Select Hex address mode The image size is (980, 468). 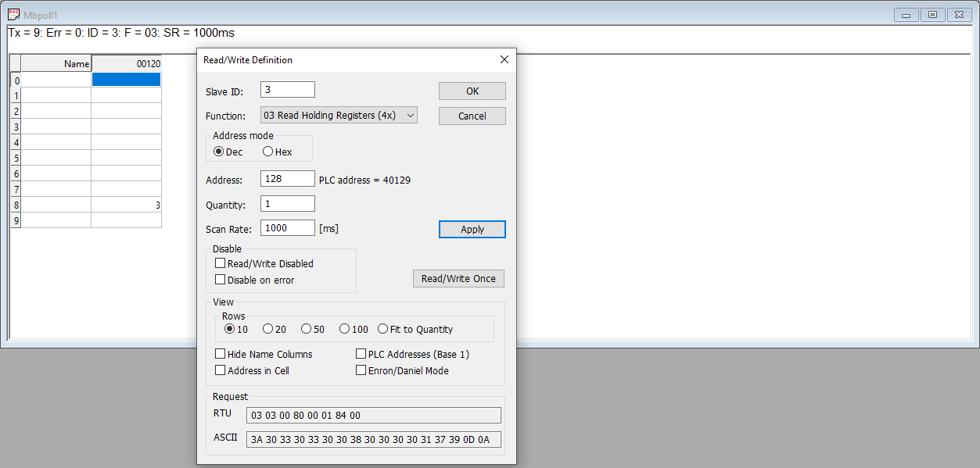tap(268, 152)
